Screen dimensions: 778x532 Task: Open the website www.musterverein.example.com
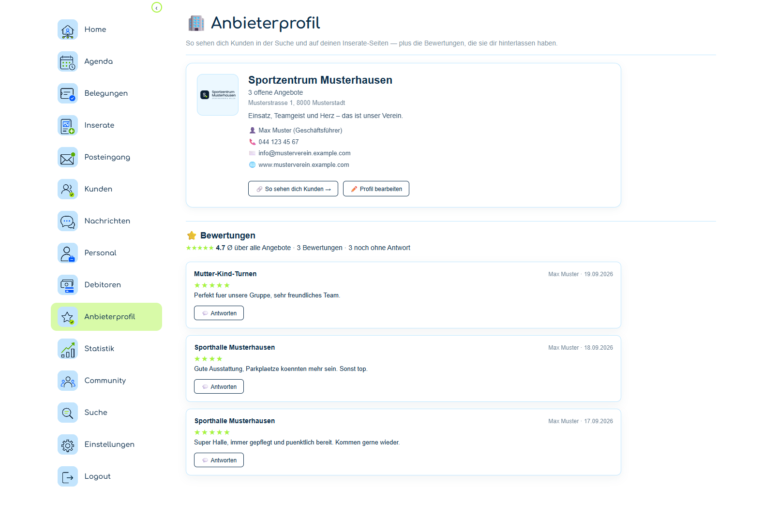click(304, 165)
